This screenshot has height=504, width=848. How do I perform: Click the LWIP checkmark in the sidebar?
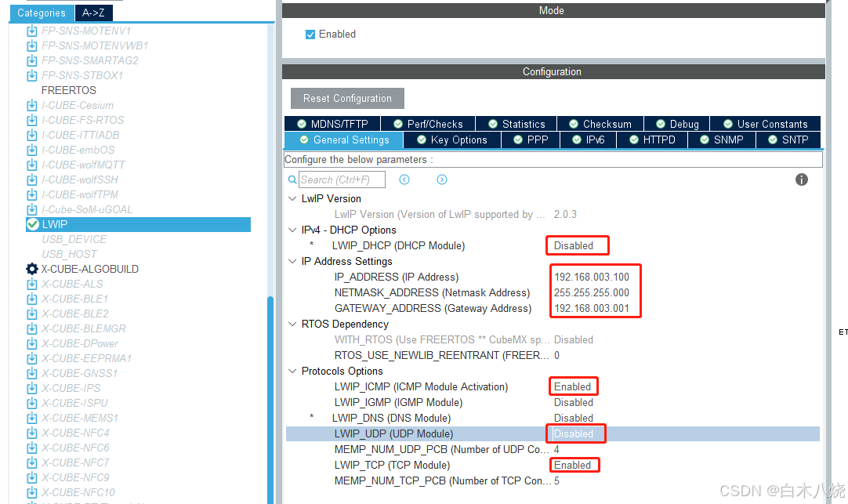coord(31,224)
